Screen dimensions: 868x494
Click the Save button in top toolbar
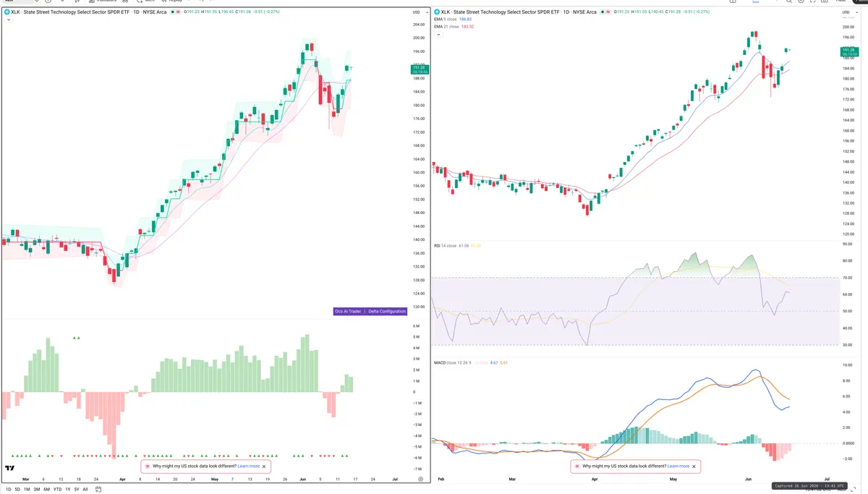click(756, 2)
